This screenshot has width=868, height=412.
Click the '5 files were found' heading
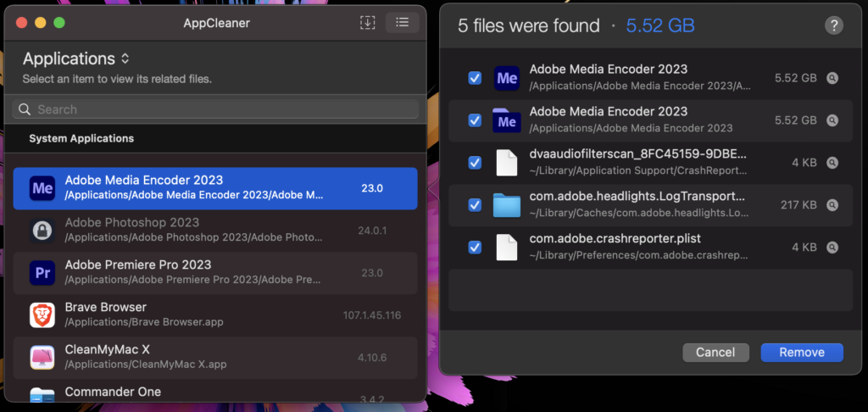[x=529, y=25]
